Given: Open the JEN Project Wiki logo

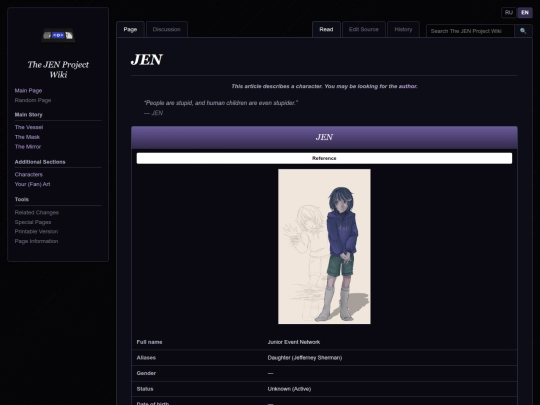Looking at the screenshot, I should click(58, 35).
